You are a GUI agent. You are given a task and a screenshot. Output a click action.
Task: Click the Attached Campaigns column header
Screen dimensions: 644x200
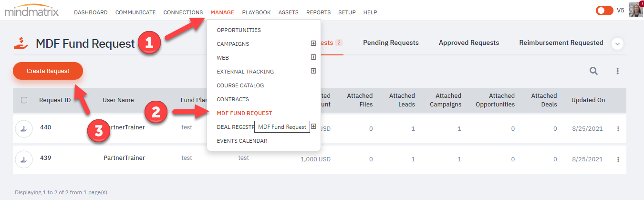[445, 100]
